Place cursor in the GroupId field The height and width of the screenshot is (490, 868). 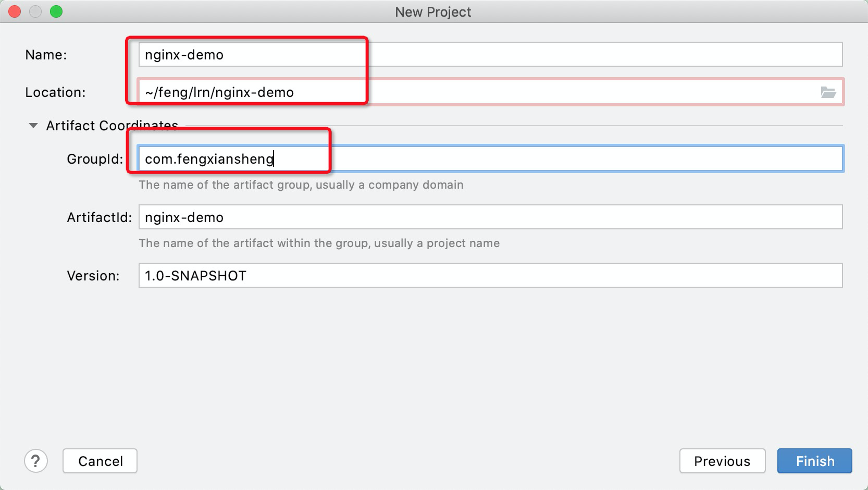point(490,159)
